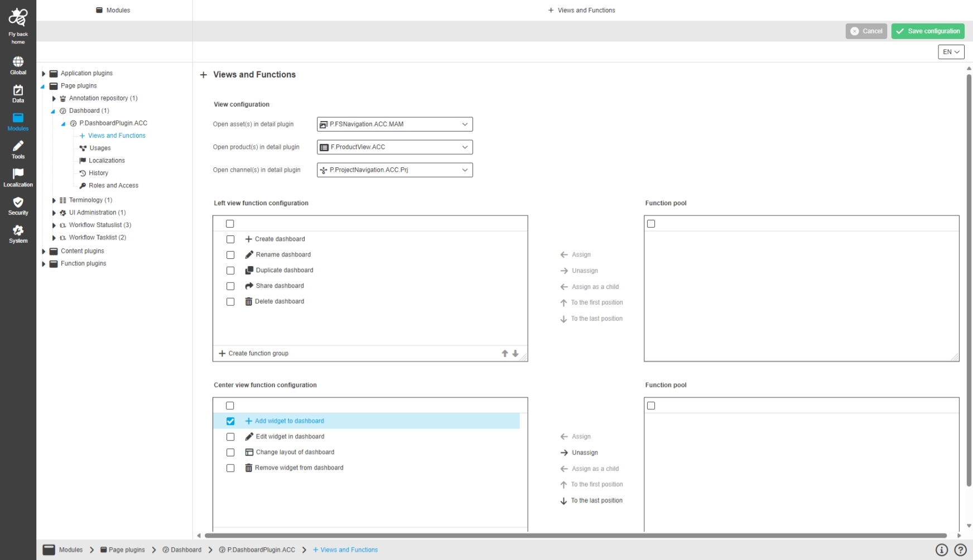Screen dimensions: 973x560
Task: Expand the Application plugins tree node
Action: [x=44, y=74]
